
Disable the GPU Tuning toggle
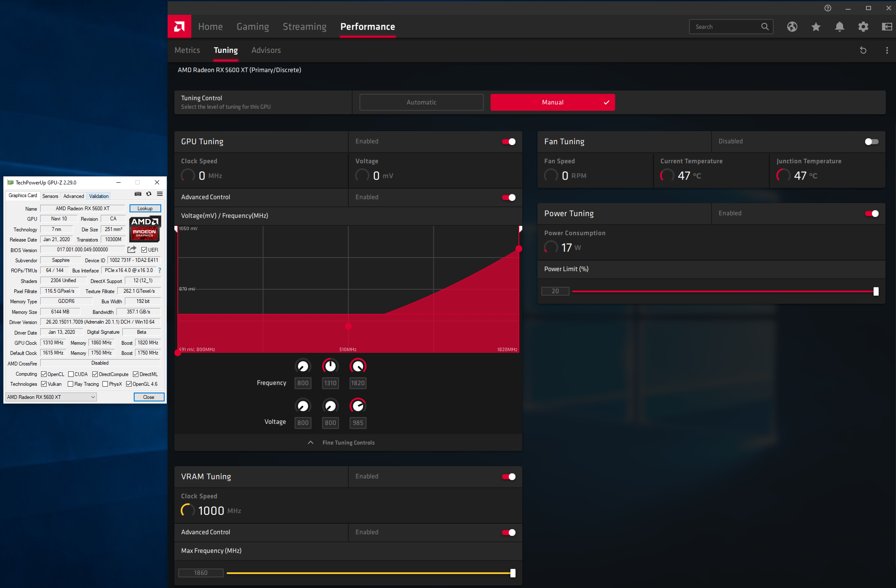509,142
